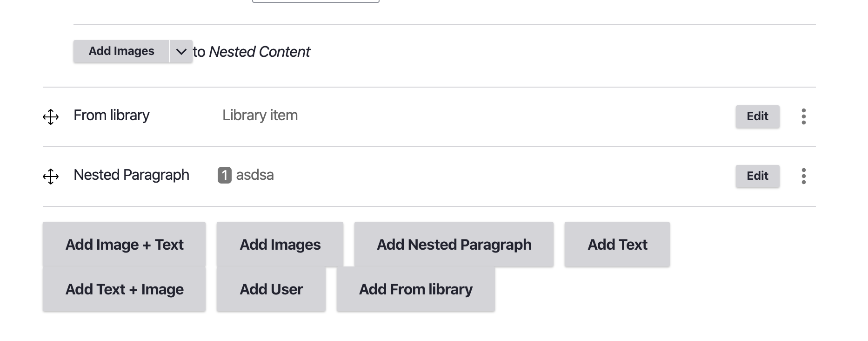This screenshot has width=868, height=341.
Task: Click the Nested Paragraph row drag handle
Action: (x=51, y=176)
